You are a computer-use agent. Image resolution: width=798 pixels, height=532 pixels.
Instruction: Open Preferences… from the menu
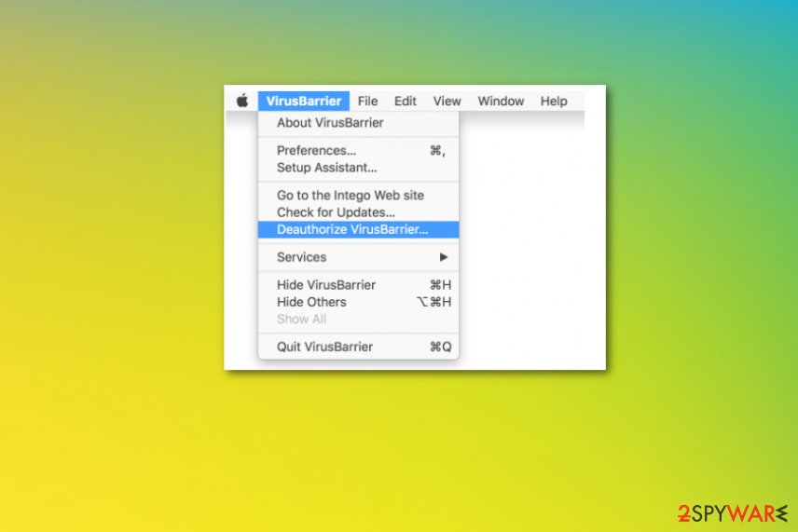pyautogui.click(x=358, y=151)
